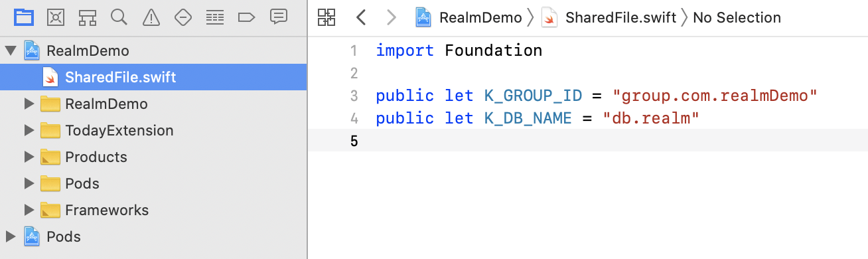
Task: Show the Breakpoint navigator icon
Action: coord(246,17)
